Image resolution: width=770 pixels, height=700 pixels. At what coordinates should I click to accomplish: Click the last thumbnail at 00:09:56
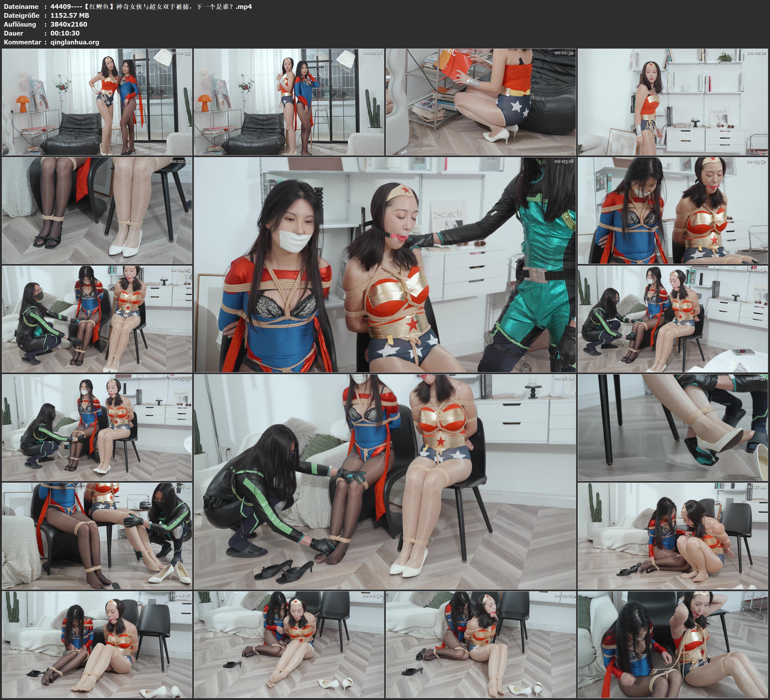[673, 644]
